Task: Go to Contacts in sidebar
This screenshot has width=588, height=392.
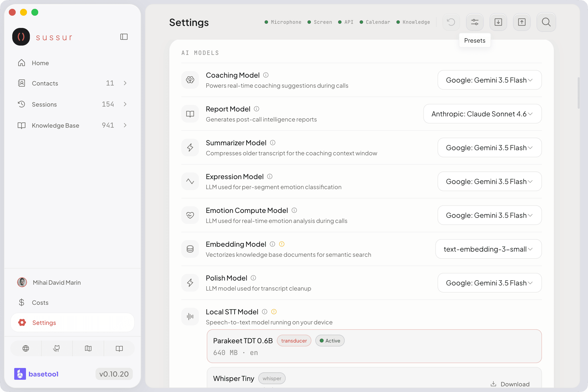Action: 73,83
